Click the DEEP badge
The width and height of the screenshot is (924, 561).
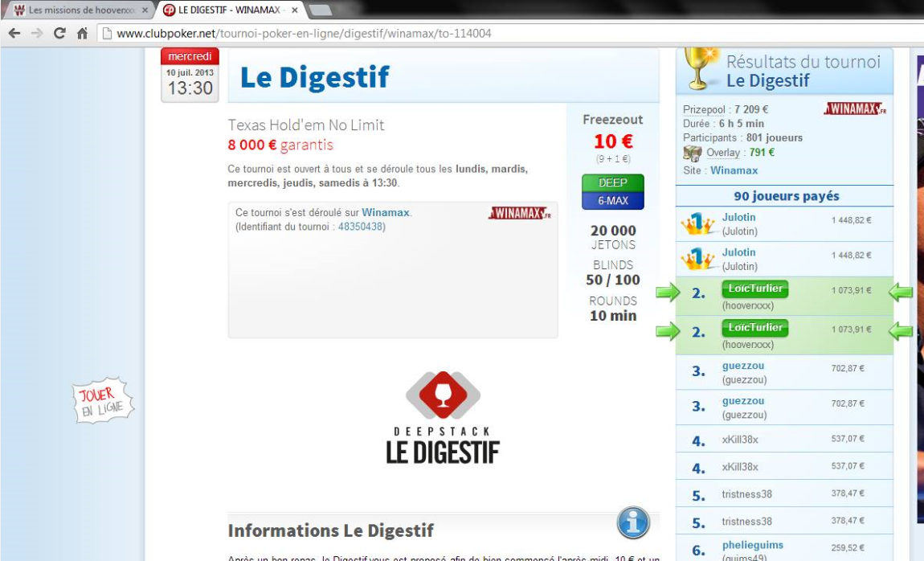coord(613,182)
